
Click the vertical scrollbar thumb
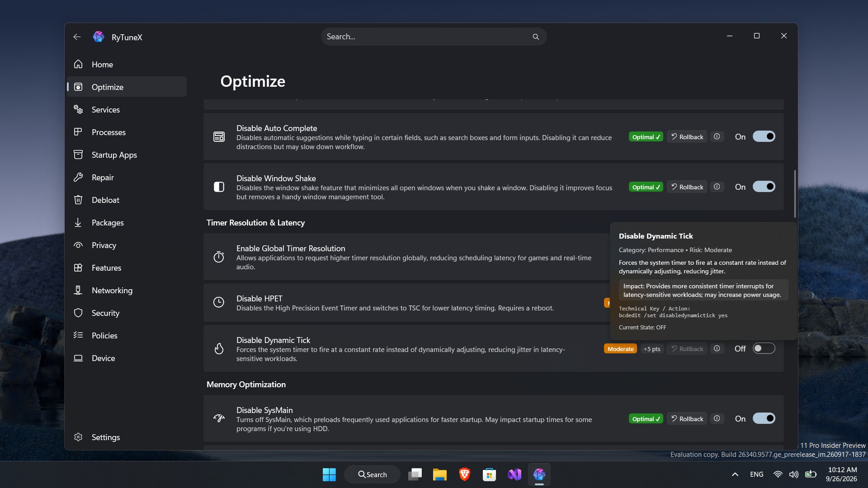(794, 193)
